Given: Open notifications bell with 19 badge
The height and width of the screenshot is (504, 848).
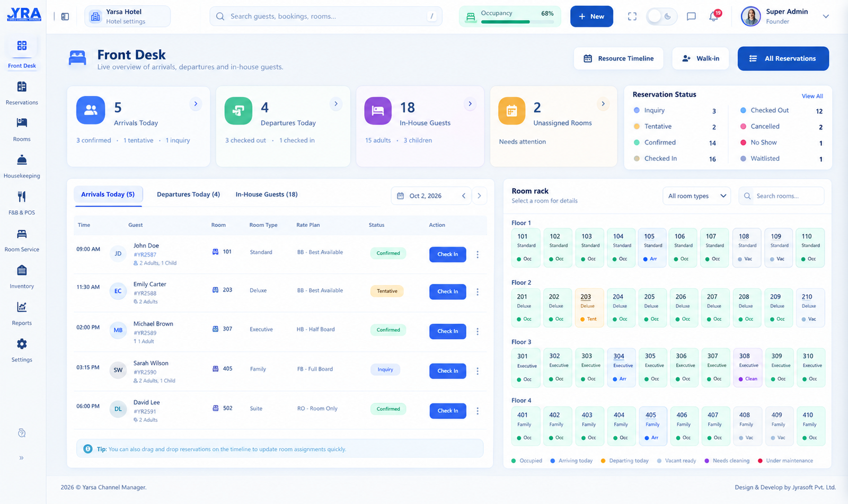Looking at the screenshot, I should pos(714,16).
